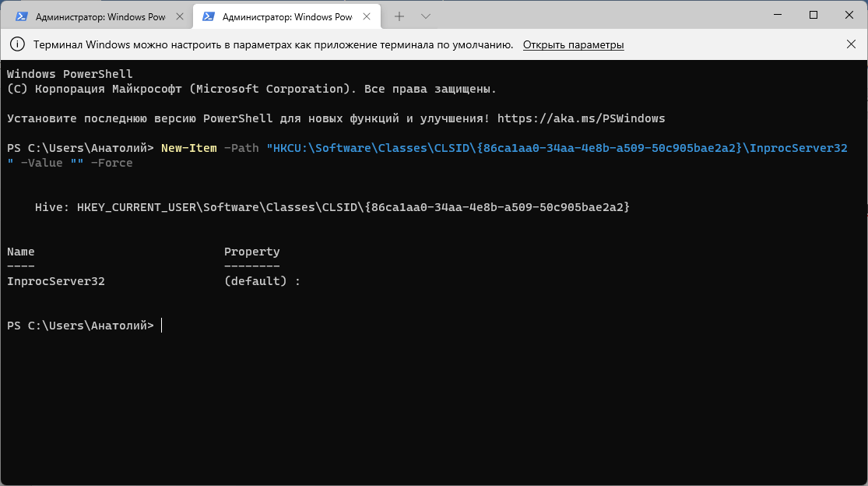Click the info icon in the notification bar

coord(17,45)
